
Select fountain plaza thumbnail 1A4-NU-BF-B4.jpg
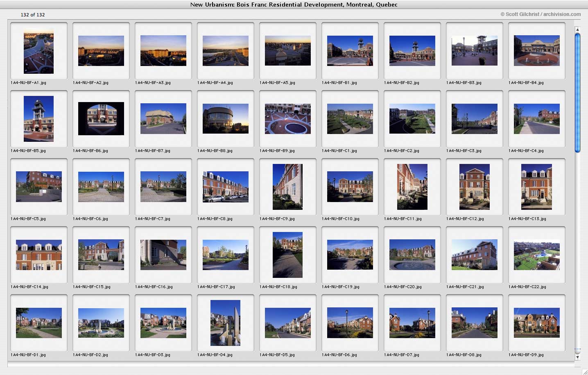[537, 51]
